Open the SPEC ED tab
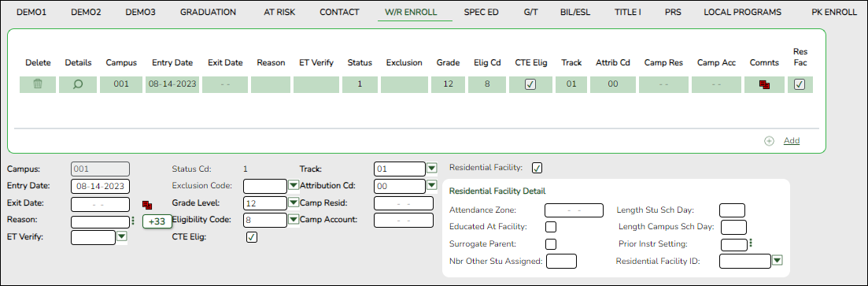Image resolution: width=868 pixels, height=286 pixels. [x=481, y=12]
